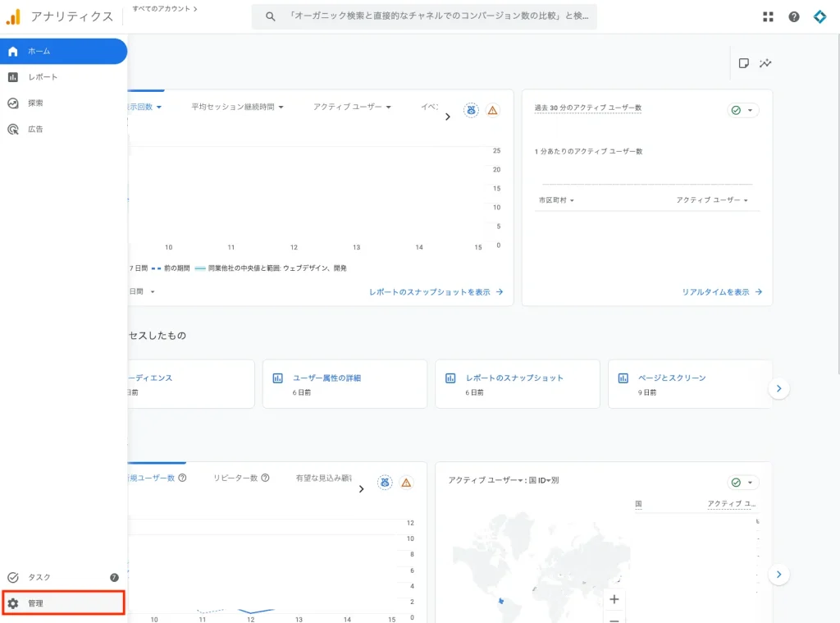
Task: Show next metrics arrow in lower chart
Action: (361, 489)
